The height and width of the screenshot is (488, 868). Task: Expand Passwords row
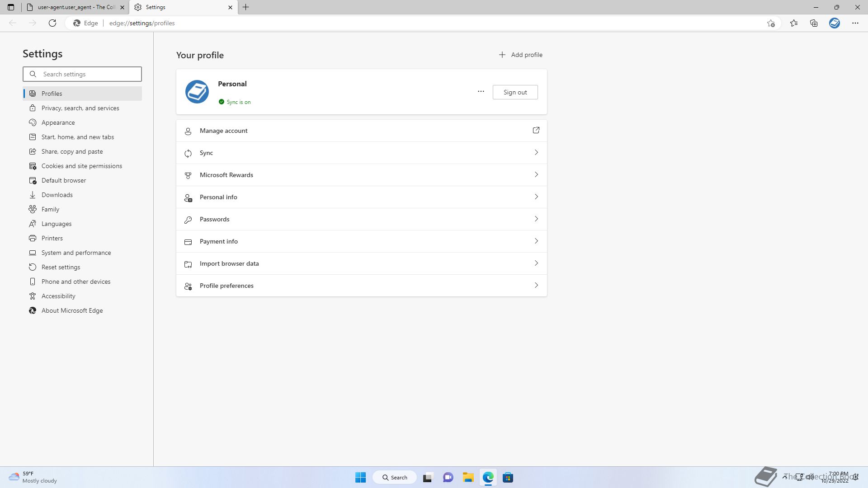[x=362, y=219]
